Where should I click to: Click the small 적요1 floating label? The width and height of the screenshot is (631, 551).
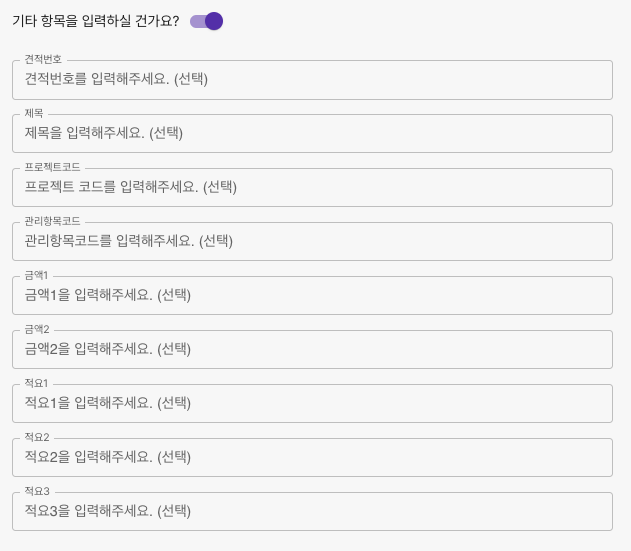[37, 384]
